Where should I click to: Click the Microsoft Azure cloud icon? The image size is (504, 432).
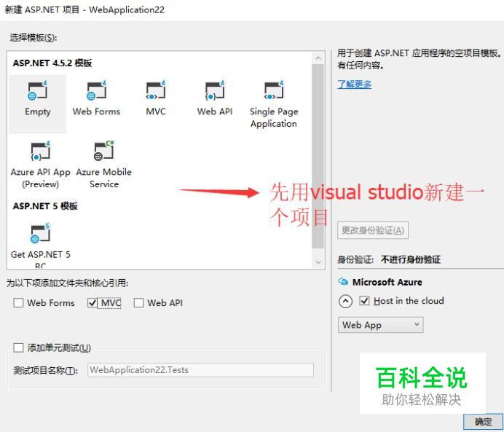(x=343, y=282)
